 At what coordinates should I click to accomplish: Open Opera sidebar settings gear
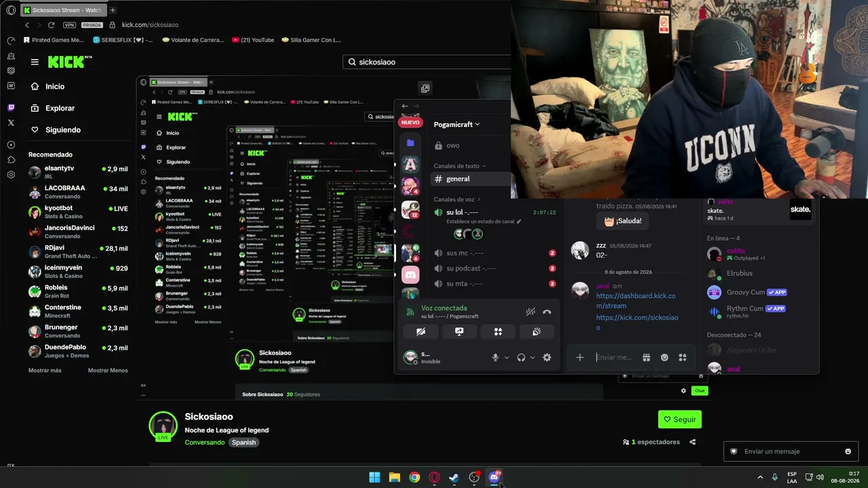[11, 174]
